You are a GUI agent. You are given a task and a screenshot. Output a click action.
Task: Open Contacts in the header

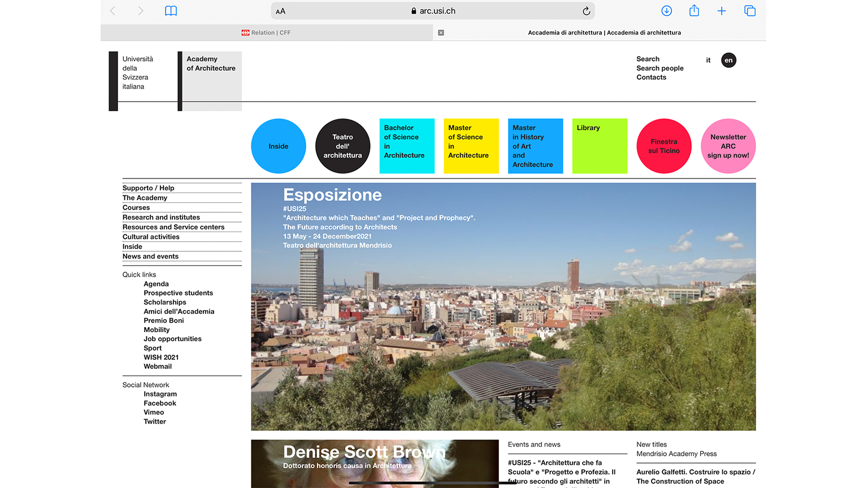click(651, 77)
